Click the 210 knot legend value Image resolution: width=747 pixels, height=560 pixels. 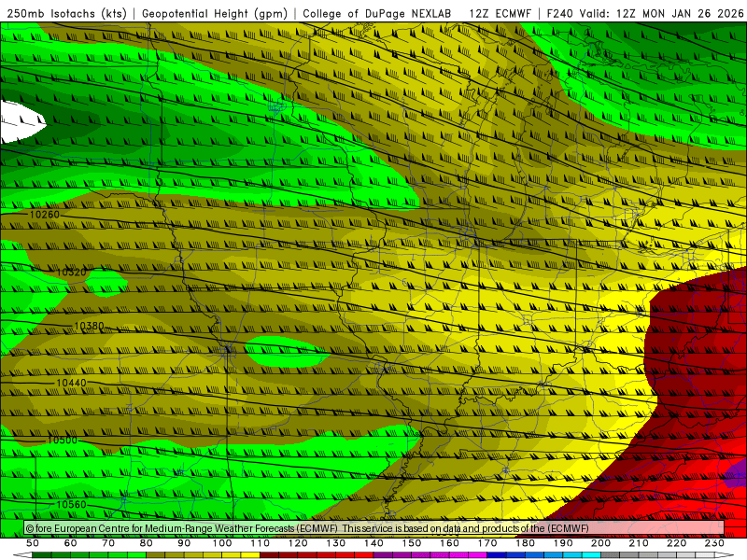click(x=639, y=543)
